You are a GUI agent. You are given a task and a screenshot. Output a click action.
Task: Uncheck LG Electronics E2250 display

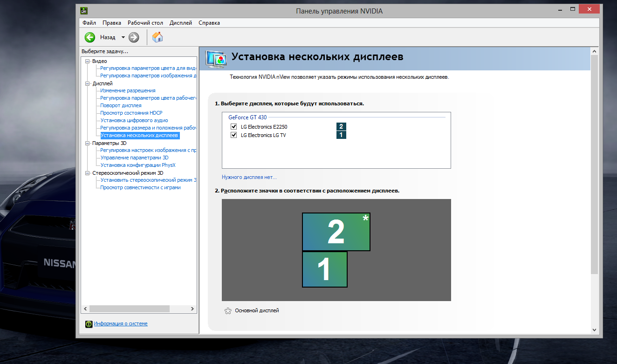tap(233, 127)
